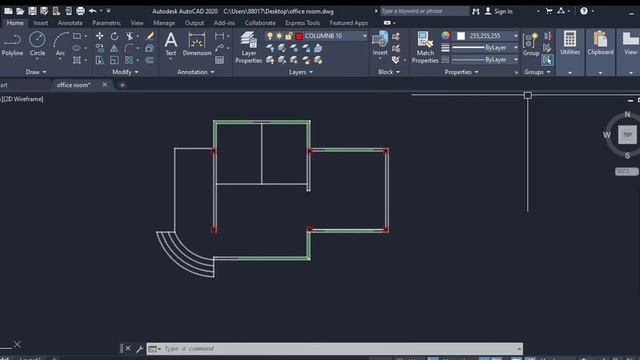Toggle freeze sun icon for current layer
Viewport: 640px width, 360px height.
click(x=279, y=36)
